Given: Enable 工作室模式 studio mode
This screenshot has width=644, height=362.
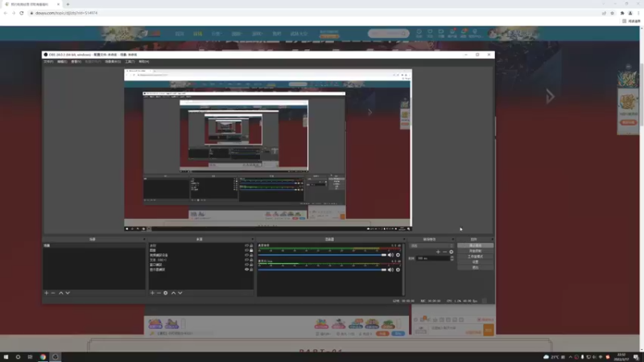Looking at the screenshot, I should (475, 257).
